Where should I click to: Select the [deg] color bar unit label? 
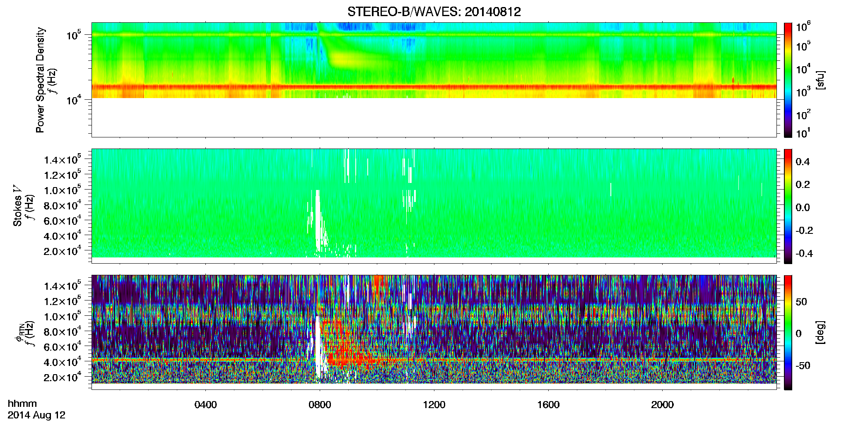click(820, 332)
